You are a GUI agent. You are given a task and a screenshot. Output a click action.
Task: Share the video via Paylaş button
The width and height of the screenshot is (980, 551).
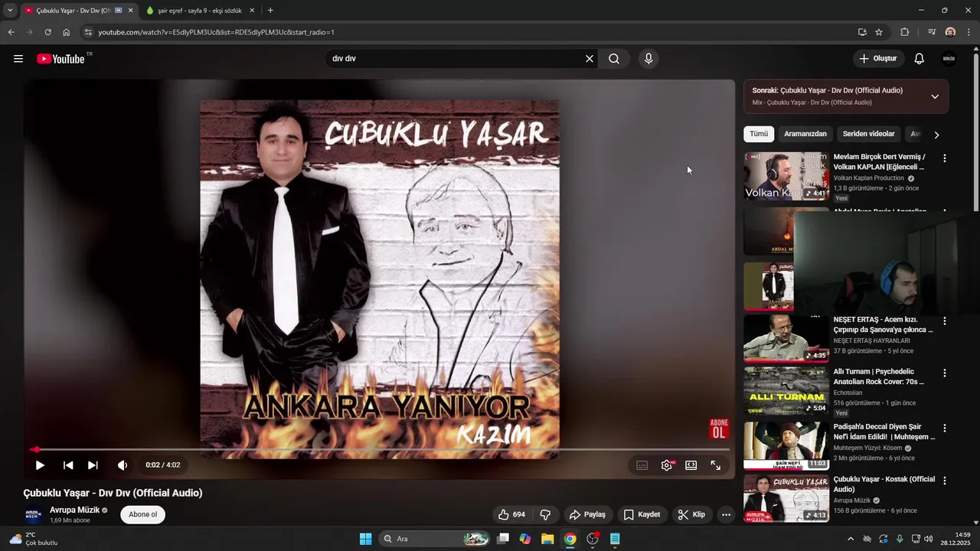coord(587,515)
